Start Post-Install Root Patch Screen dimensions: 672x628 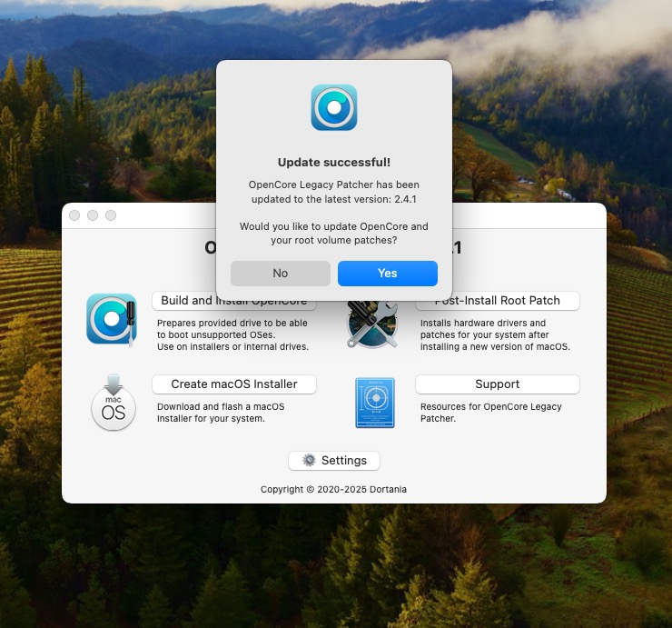click(x=498, y=301)
